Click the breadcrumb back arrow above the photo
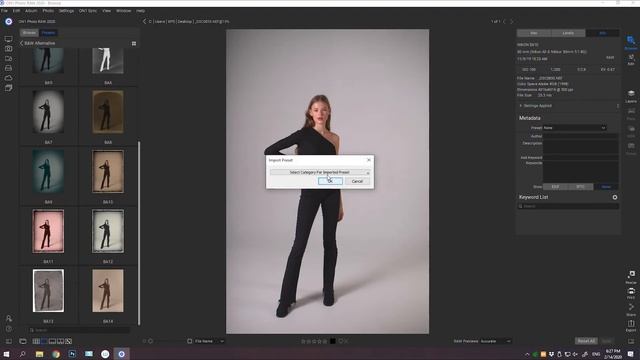The image size is (640, 360). click(x=144, y=21)
